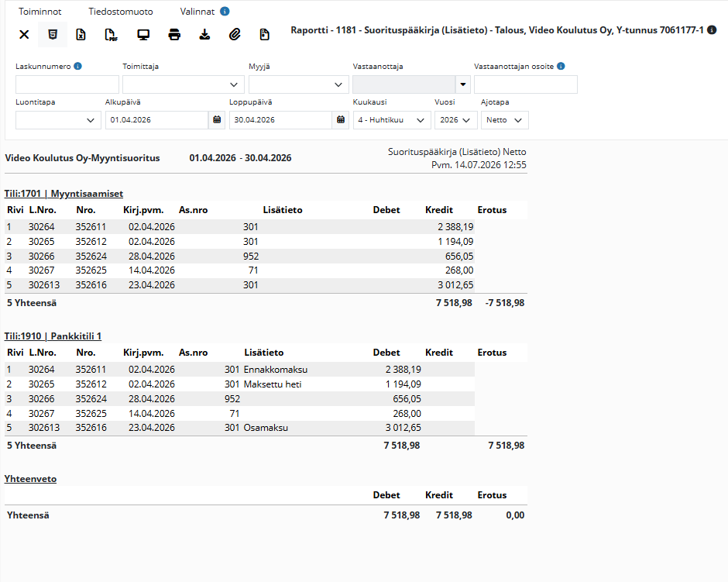Open the Alkupäivä calendar picker
The image size is (728, 582).
tap(217, 120)
